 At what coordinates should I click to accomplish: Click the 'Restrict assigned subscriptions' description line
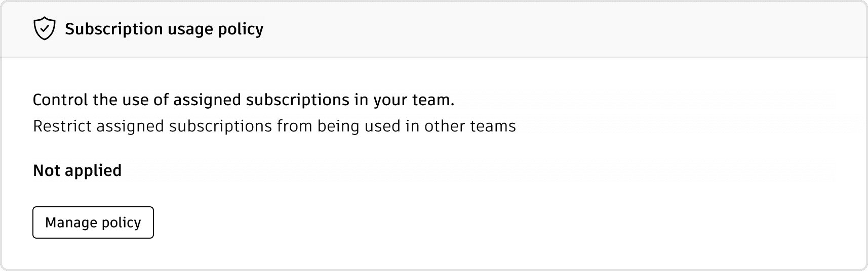(x=274, y=126)
